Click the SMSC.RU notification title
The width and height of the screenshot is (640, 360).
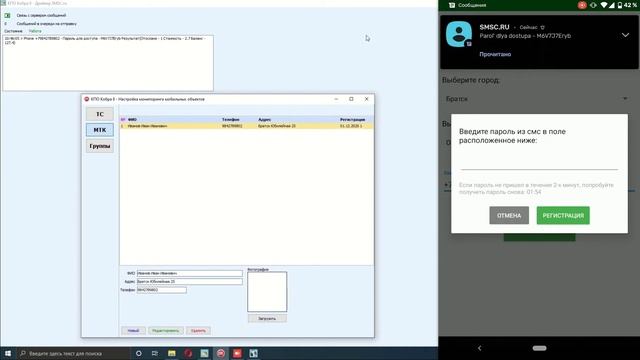coord(494,27)
